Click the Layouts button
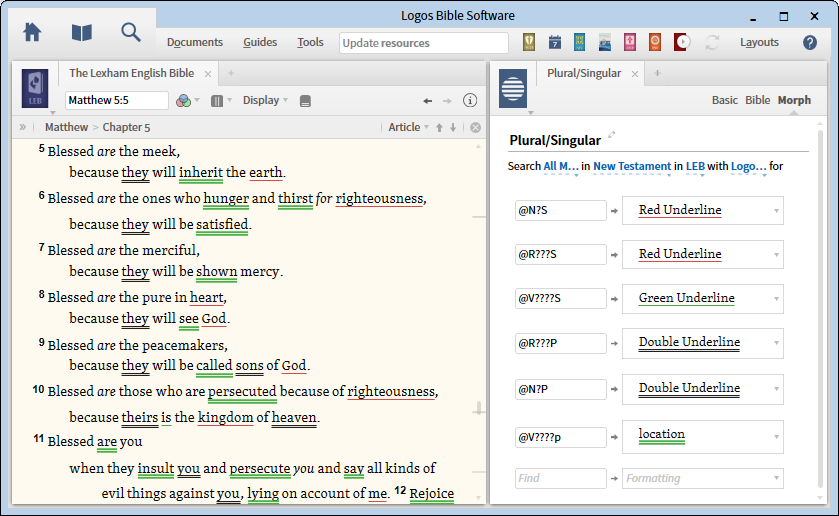Image resolution: width=839 pixels, height=516 pixels. 759,42
